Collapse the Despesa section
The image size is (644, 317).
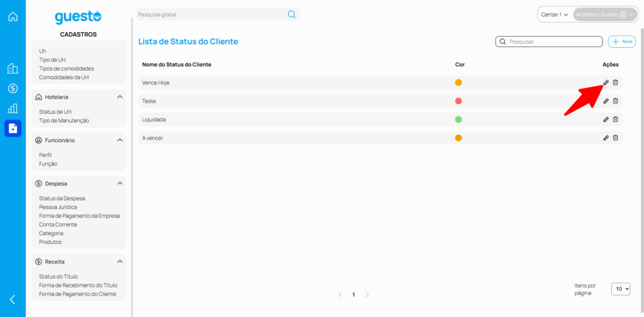point(119,184)
